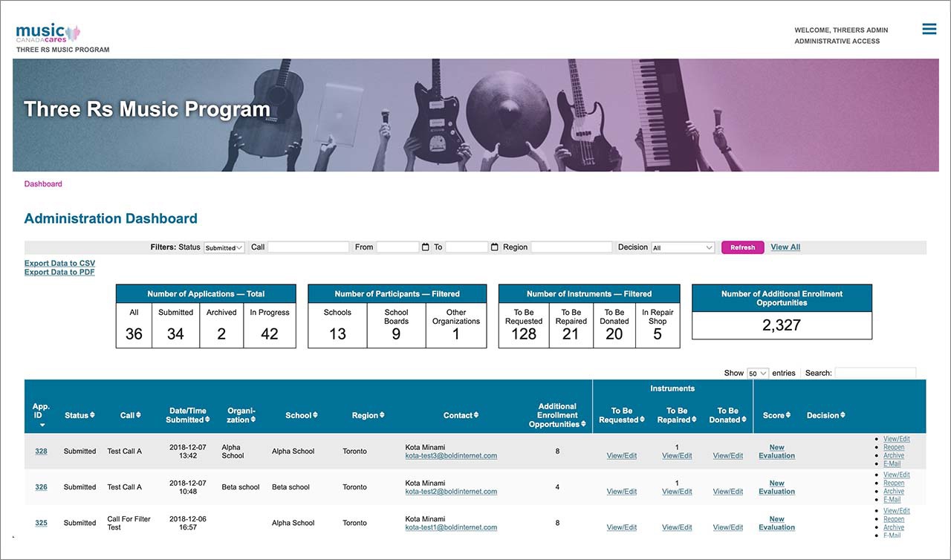This screenshot has width=951, height=560.
Task: Click inside the Search field
Action: tap(875, 373)
